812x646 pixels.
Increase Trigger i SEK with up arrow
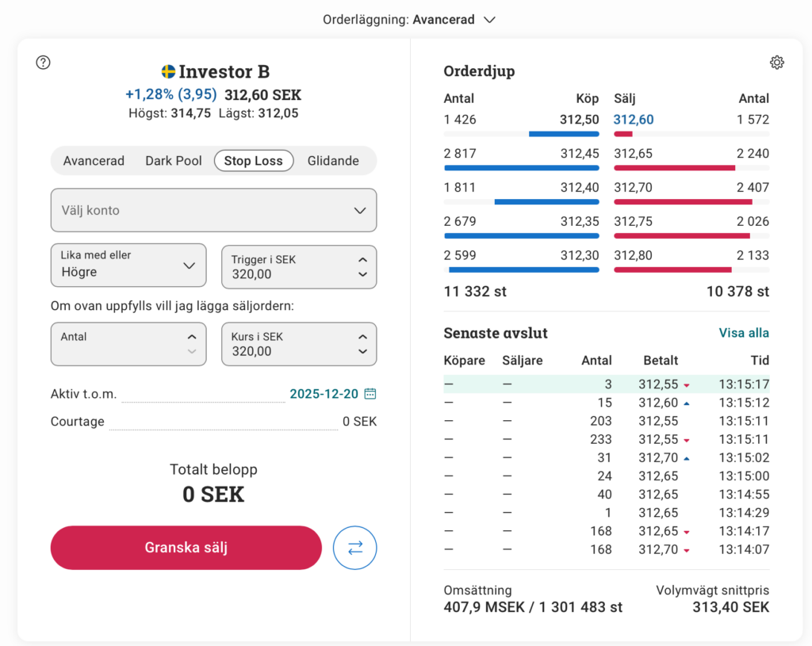(362, 259)
